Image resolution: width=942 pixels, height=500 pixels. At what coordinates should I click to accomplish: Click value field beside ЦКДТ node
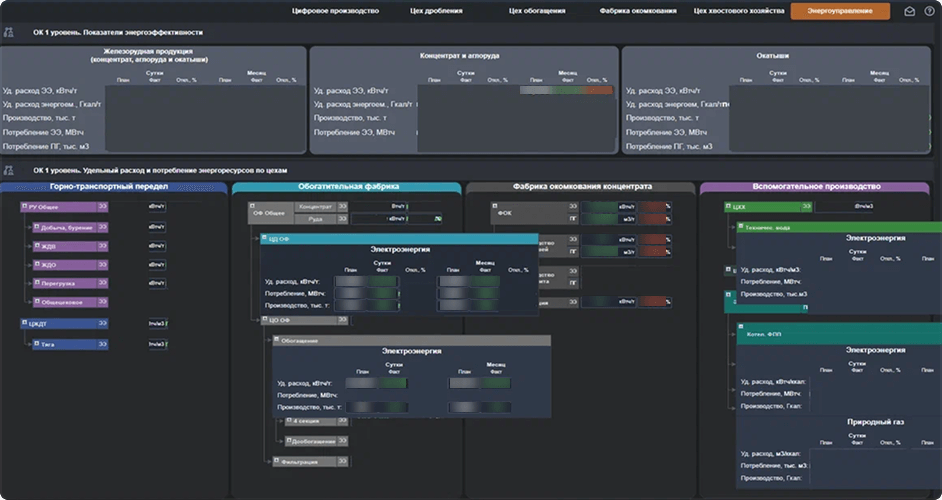click(157, 323)
